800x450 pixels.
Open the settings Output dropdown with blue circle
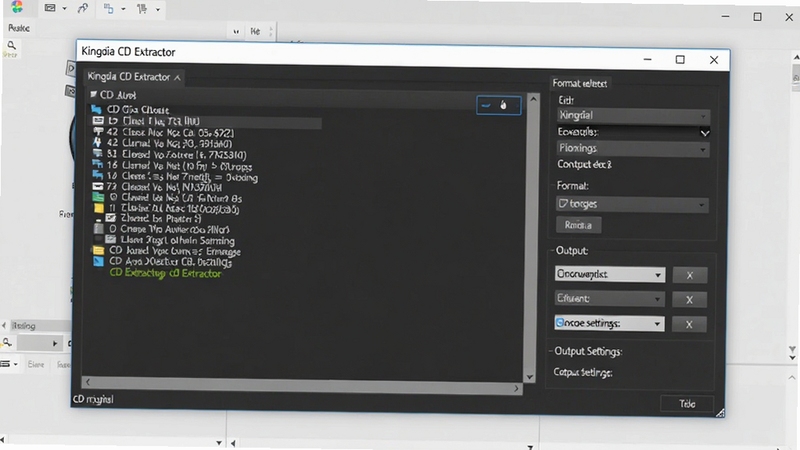pyautogui.click(x=609, y=323)
